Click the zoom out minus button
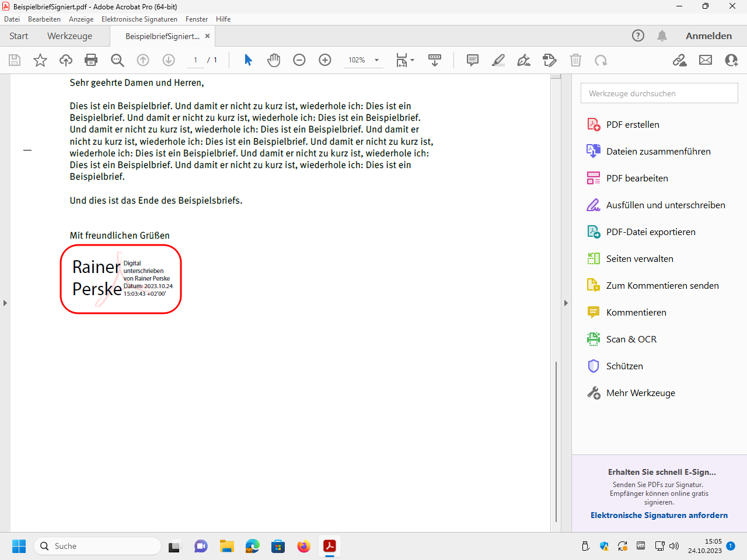The height and width of the screenshot is (560, 747). pyautogui.click(x=299, y=60)
